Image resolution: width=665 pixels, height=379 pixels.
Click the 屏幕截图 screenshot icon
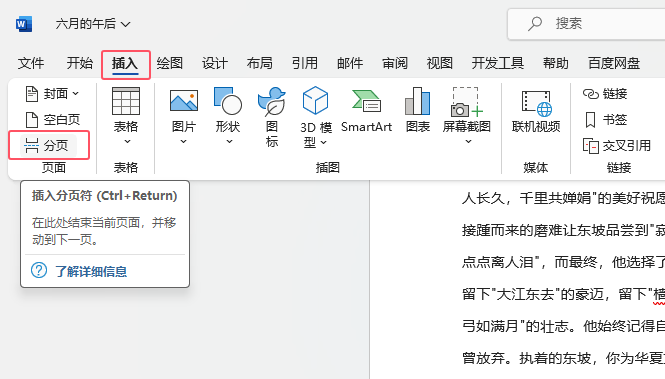coord(467,102)
